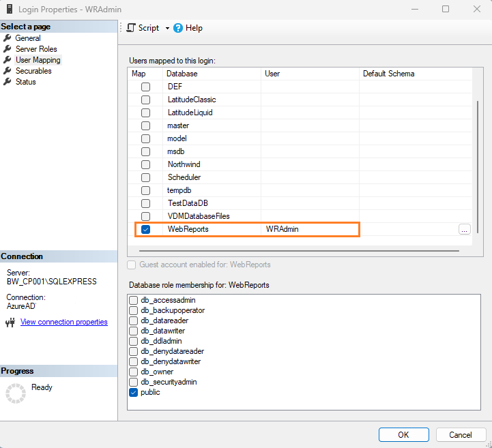Screen dimensions: 492x448
Task: Enable db_backupoperator role
Action: 133,310
